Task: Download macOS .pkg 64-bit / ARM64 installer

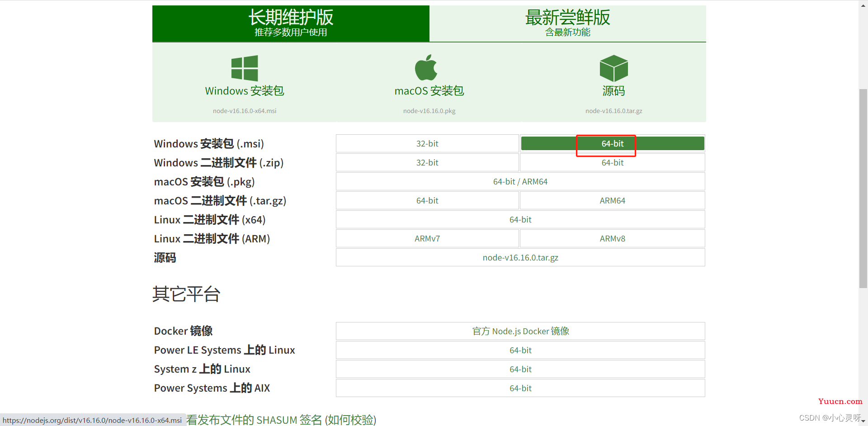Action: pos(520,181)
